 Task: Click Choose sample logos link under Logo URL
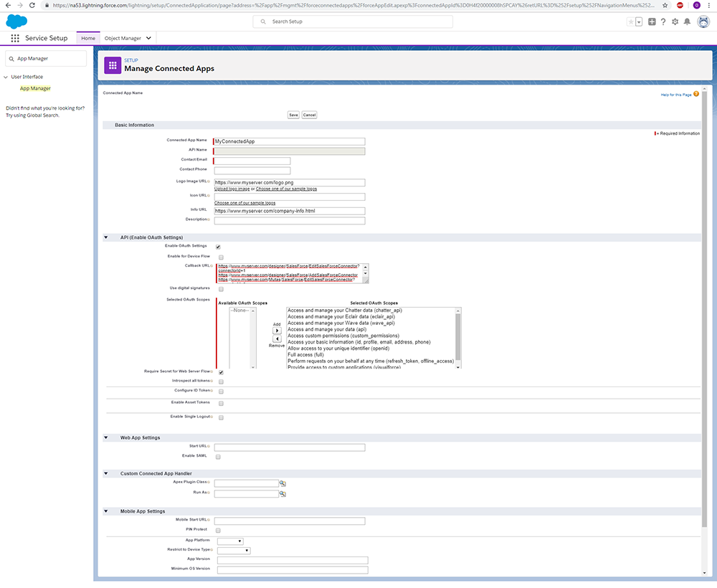coord(286,189)
